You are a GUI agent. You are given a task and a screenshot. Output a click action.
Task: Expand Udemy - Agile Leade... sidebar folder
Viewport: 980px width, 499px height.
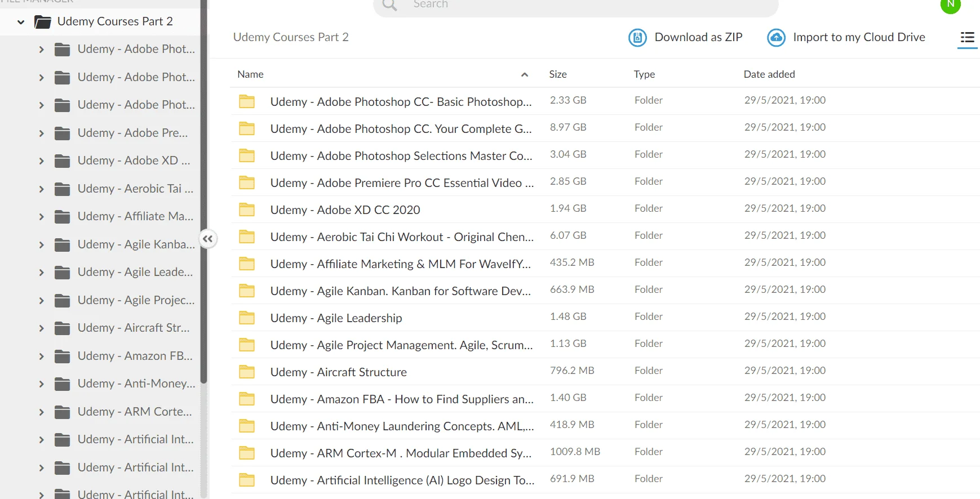tap(41, 273)
